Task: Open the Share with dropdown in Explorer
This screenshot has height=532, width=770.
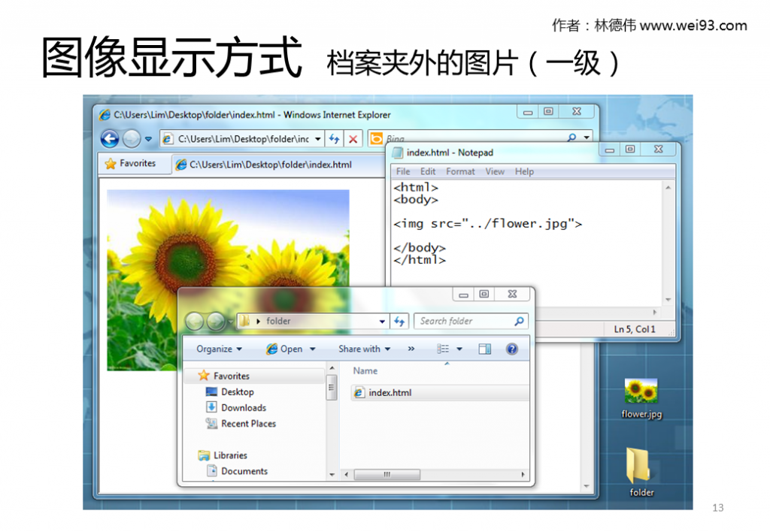Action: click(365, 349)
